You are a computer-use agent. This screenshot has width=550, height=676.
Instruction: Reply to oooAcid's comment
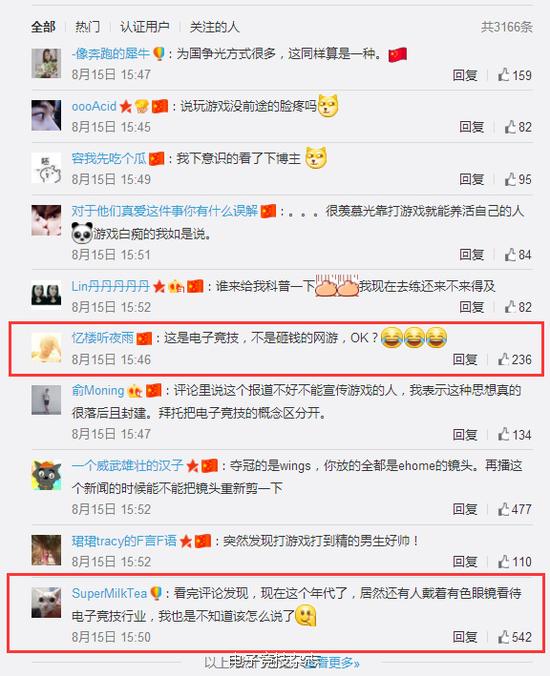pyautogui.click(x=472, y=127)
